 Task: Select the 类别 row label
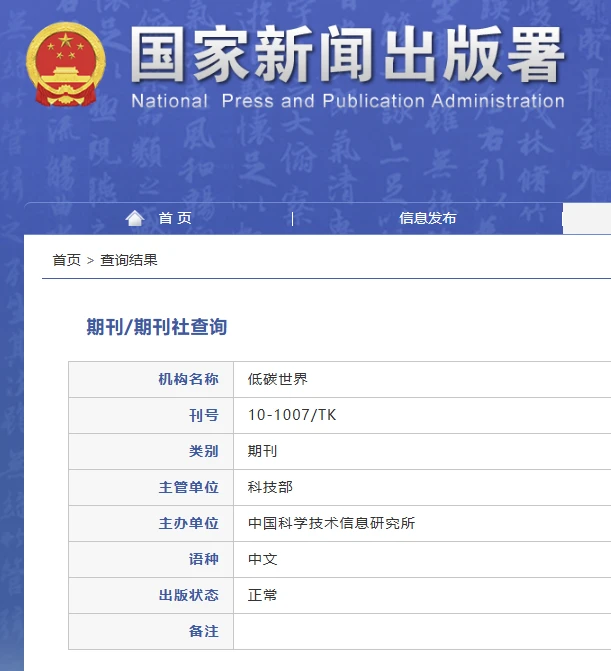pos(204,451)
